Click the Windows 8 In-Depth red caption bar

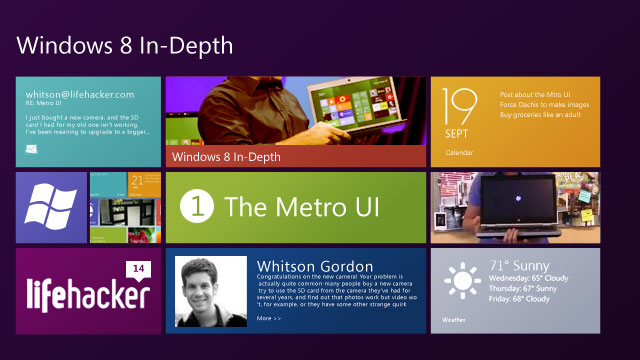point(296,156)
